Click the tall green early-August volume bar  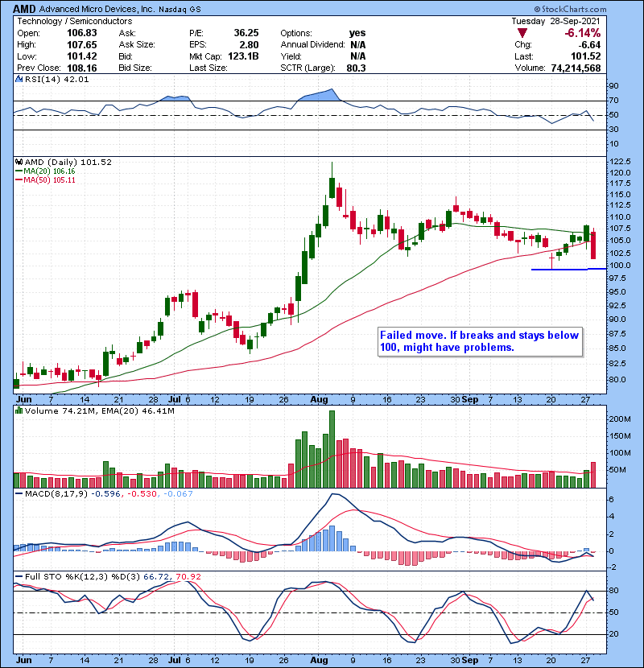(332, 449)
